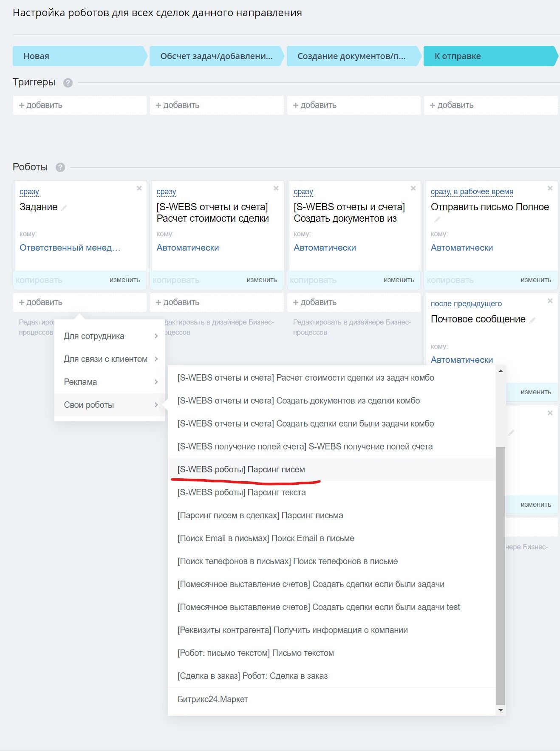The image size is (560, 751).
Task: Open Битрикс24.Маркет from the robots list
Action: point(332,699)
